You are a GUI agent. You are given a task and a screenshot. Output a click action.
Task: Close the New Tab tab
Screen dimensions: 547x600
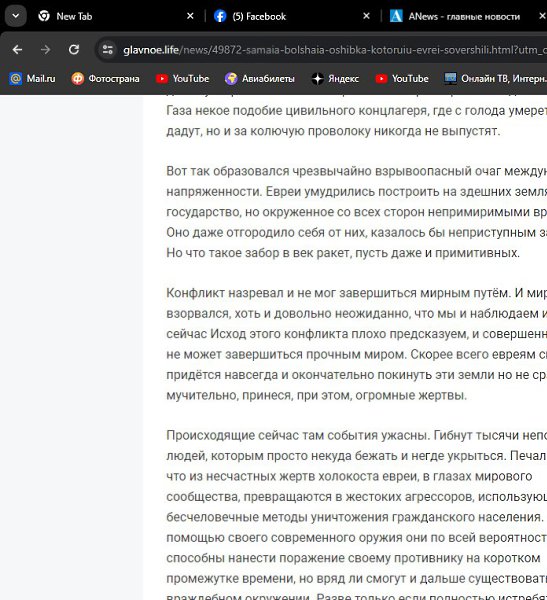tap(190, 16)
